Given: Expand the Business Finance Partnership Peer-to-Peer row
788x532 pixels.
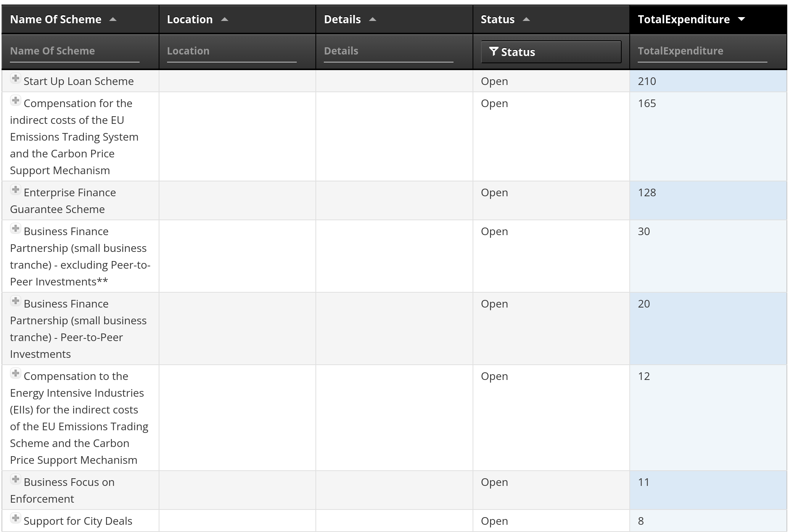Looking at the screenshot, I should tap(15, 301).
